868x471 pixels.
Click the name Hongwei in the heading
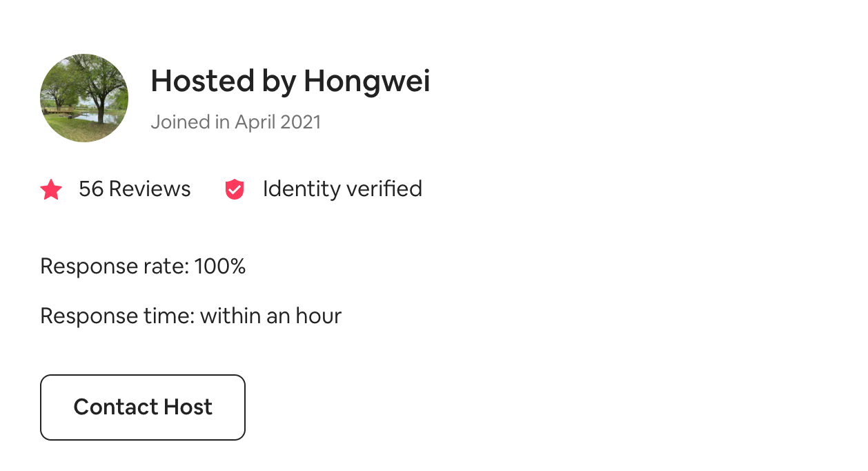367,82
